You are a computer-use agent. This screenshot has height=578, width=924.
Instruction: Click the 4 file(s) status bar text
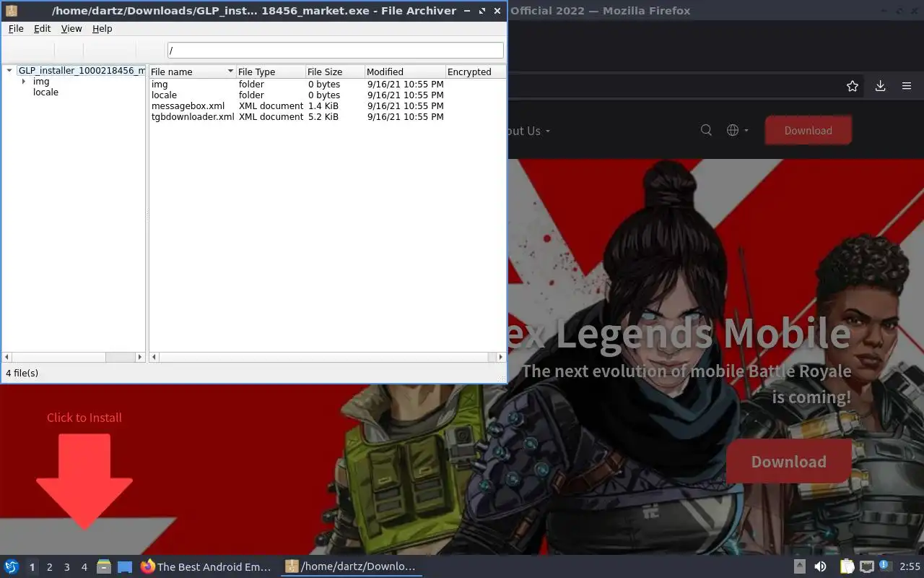22,374
